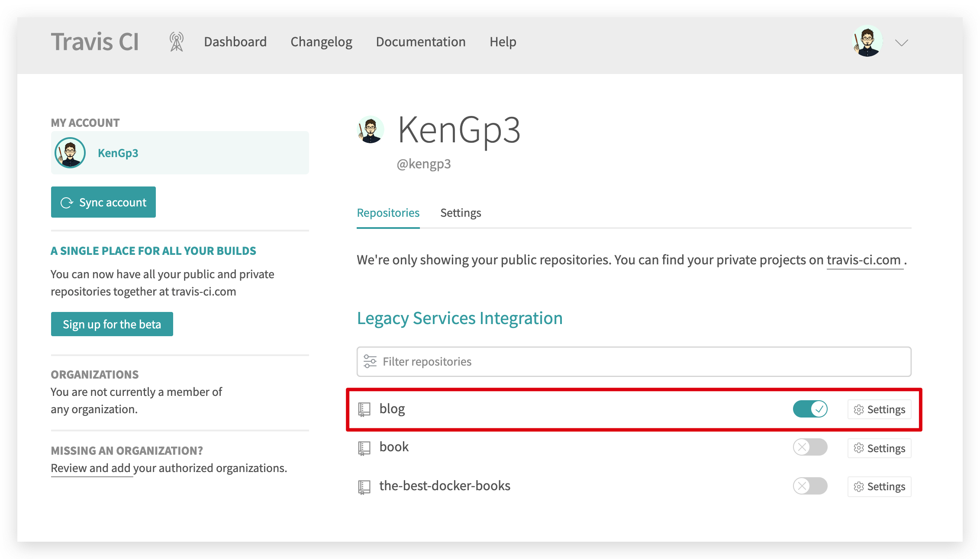
Task: Click the Legacy Services Integration heading
Action: coord(460,318)
